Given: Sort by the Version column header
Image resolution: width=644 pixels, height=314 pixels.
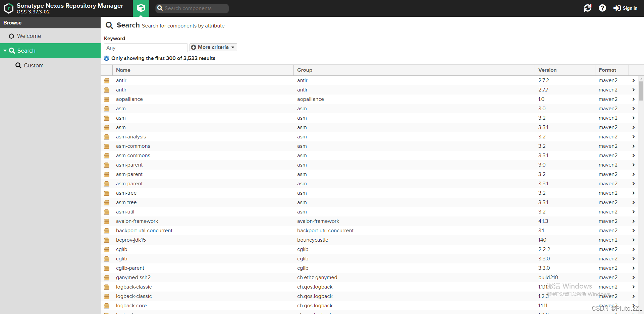Looking at the screenshot, I should point(565,70).
